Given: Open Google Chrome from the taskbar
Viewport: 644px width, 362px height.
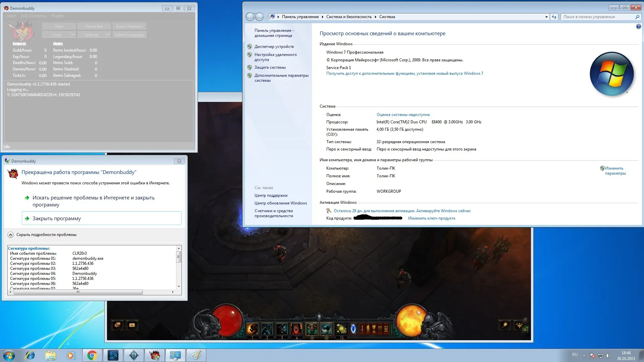Looking at the screenshot, I should click(x=92, y=355).
